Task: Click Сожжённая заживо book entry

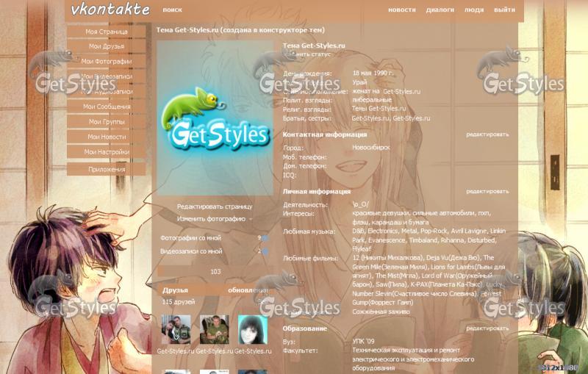Action: click(x=381, y=312)
